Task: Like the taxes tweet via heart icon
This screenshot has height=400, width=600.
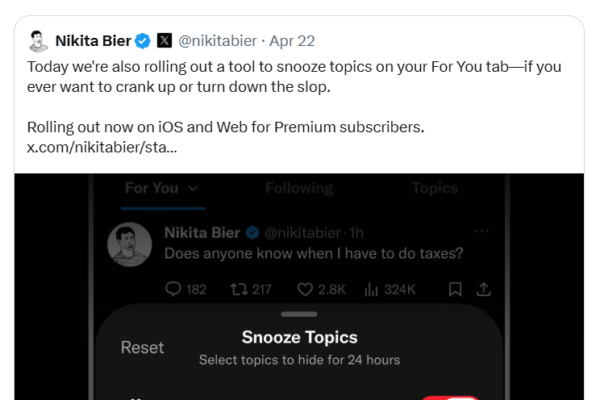Action: 305,289
